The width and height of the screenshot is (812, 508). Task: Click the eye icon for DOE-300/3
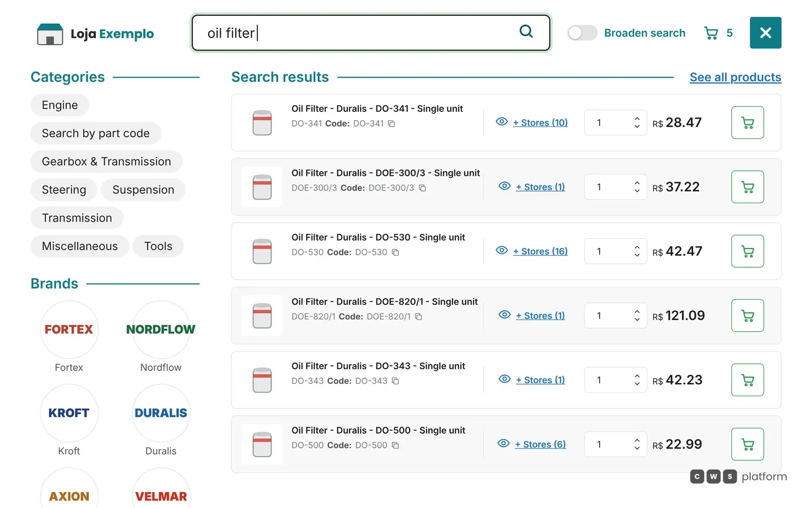(504, 186)
